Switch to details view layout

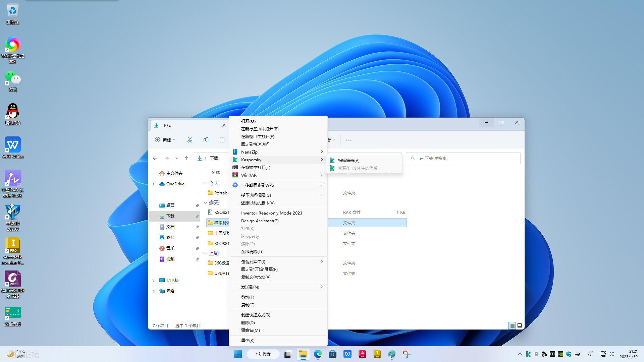coord(512,325)
